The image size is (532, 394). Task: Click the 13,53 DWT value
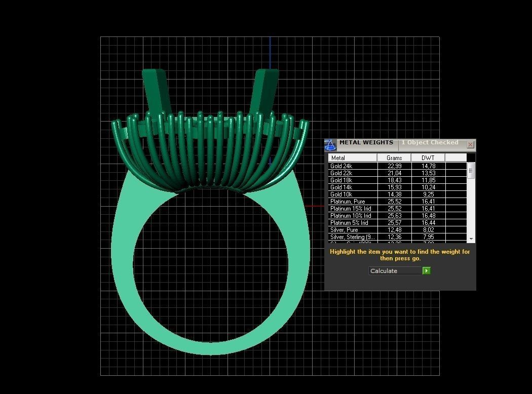[429, 173]
